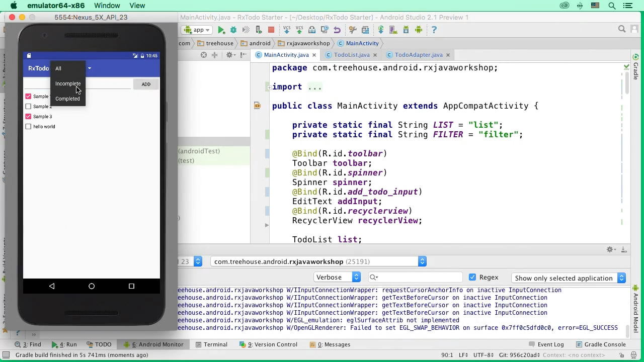
Task: Revert changes with purple undo arrow
Action: pos(337,30)
